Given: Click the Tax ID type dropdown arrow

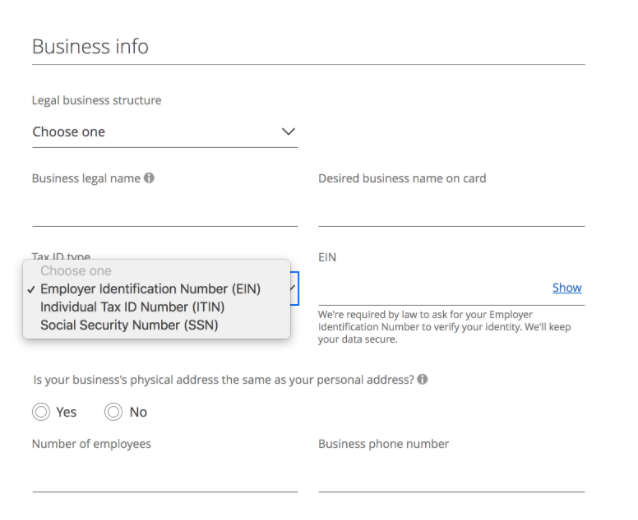Looking at the screenshot, I should point(293,289).
